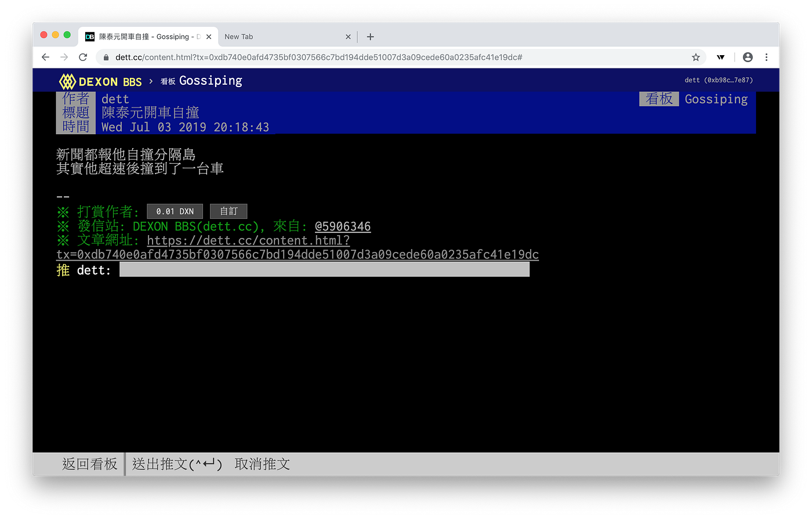Click the comment input field after 推 dett

324,269
